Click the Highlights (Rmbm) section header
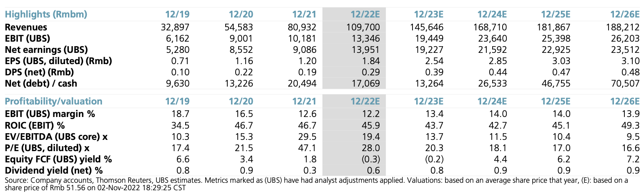The height and width of the screenshot is (194, 644). click(46, 15)
